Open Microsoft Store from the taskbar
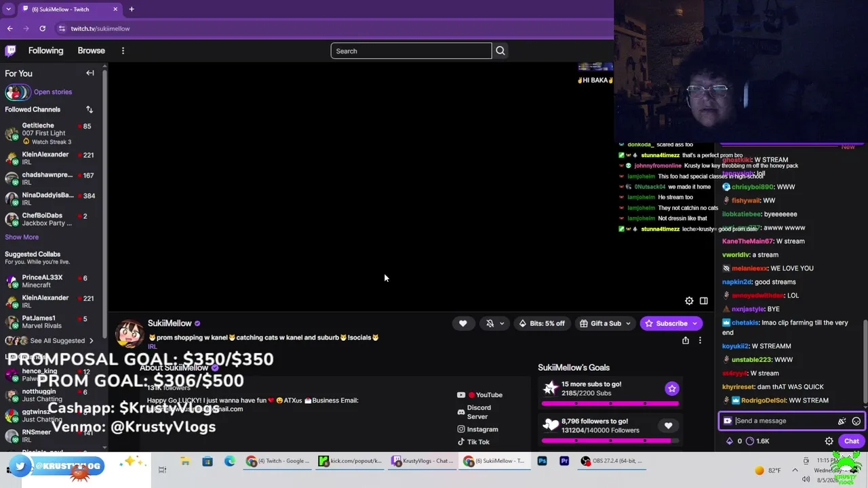The image size is (868, 488). pyautogui.click(x=208, y=461)
